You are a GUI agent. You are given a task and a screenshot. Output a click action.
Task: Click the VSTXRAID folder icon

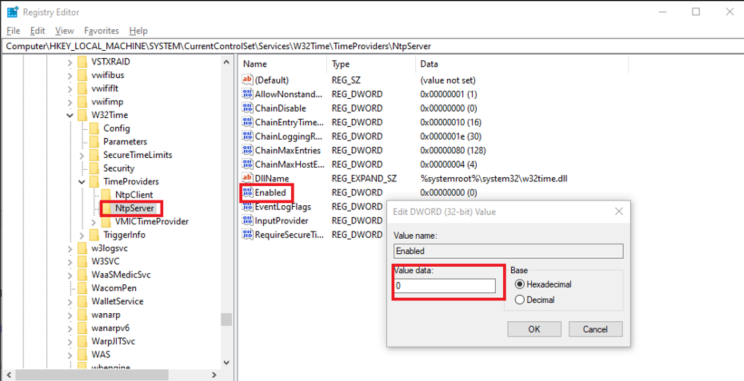click(83, 62)
